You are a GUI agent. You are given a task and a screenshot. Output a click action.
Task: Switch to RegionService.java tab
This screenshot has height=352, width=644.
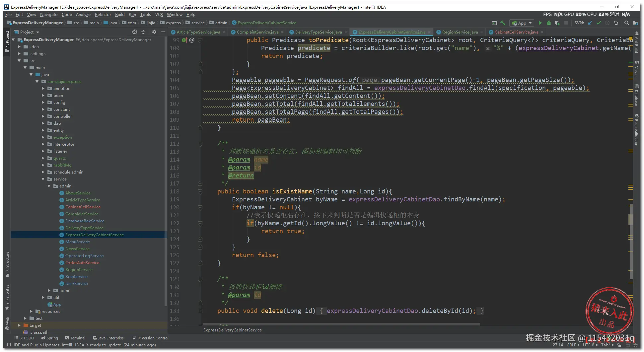click(x=460, y=32)
